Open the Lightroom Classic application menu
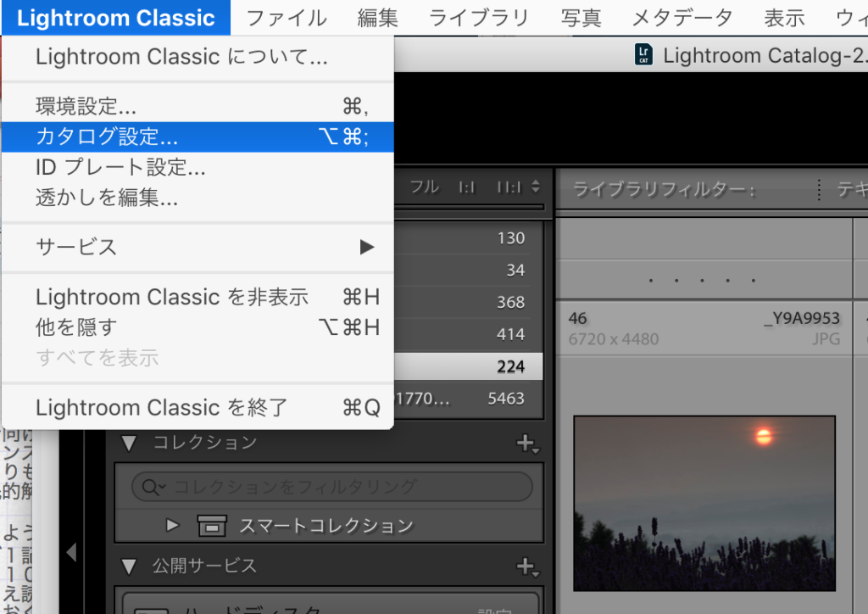Screen dimensions: 868x614 click(115, 18)
